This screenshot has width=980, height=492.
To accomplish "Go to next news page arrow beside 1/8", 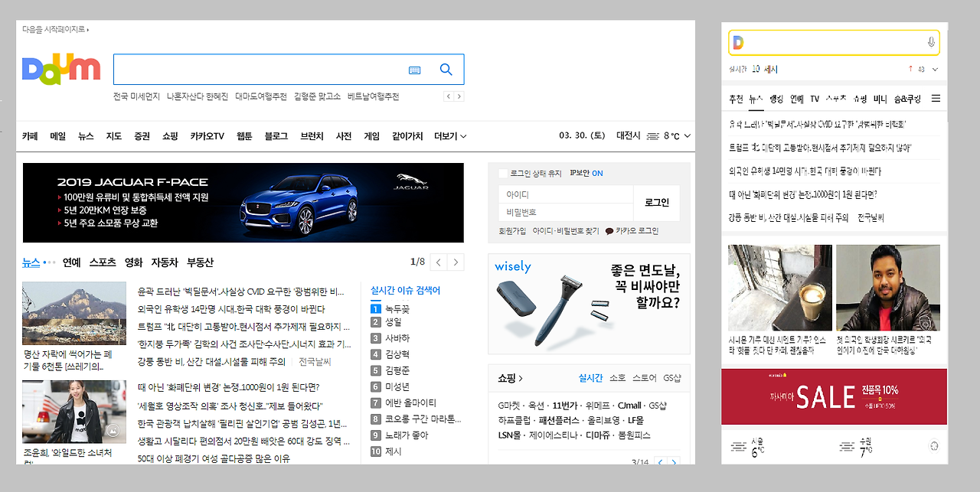I will pos(456,262).
